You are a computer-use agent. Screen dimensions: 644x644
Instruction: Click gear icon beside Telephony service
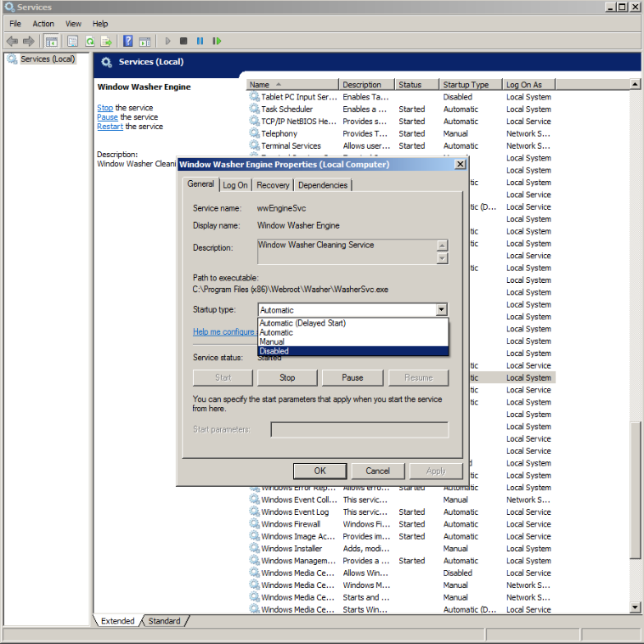tap(254, 133)
